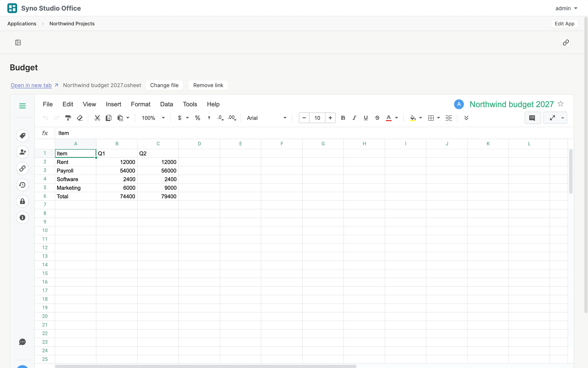Go to Applications breadcrumb
588x368 pixels.
[22, 24]
